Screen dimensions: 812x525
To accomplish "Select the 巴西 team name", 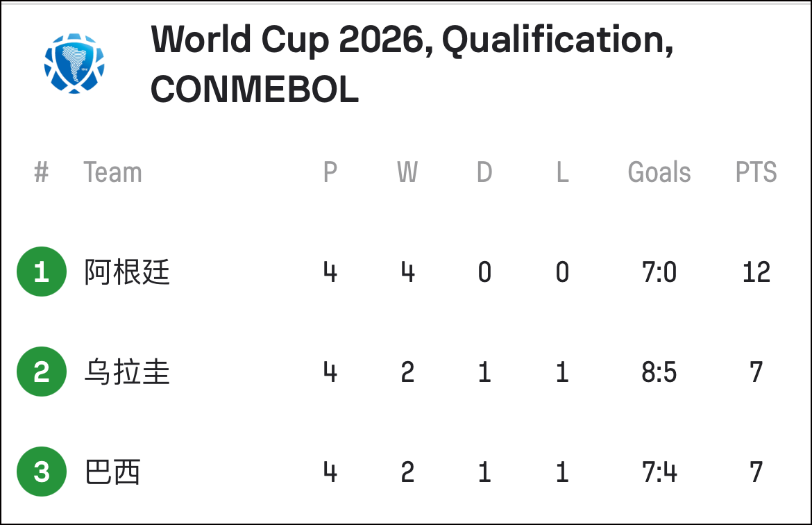I will pyautogui.click(x=112, y=472).
